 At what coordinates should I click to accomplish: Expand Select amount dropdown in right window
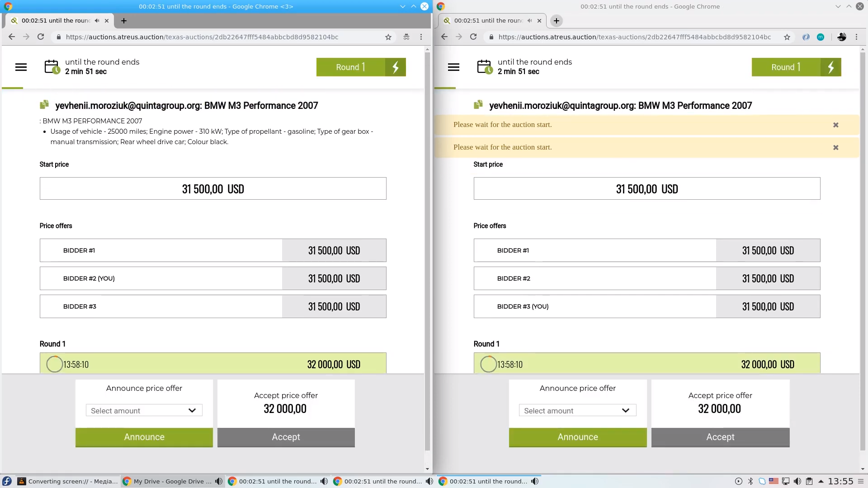pos(577,410)
